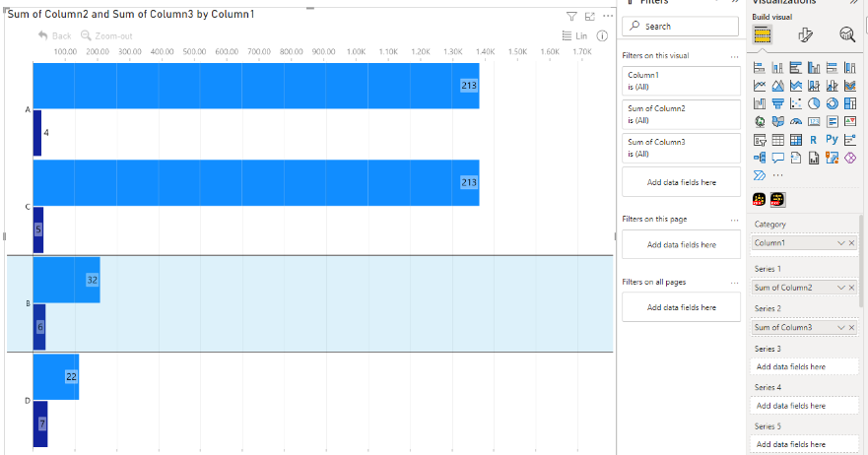
Task: Select the Decomposition tree visual
Action: point(760,158)
